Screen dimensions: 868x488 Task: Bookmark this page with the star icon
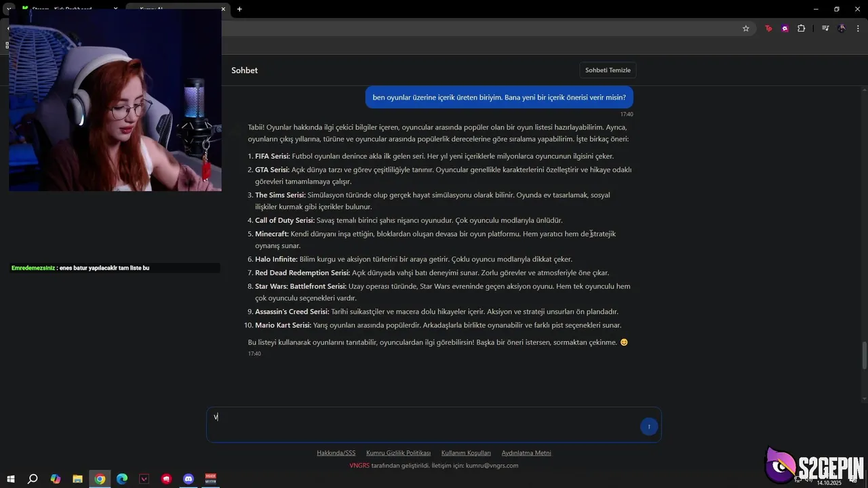coord(746,28)
